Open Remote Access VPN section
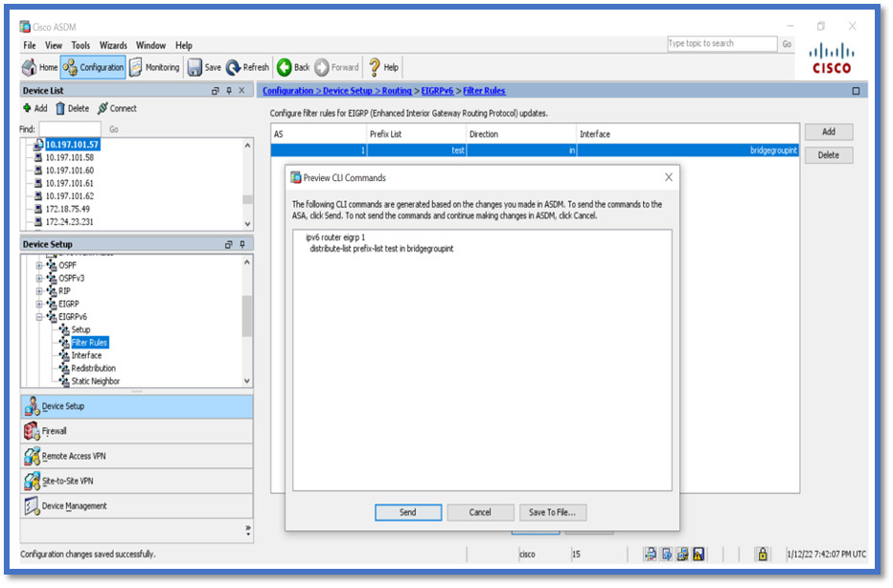Viewport: 893px width, 588px height. click(137, 457)
